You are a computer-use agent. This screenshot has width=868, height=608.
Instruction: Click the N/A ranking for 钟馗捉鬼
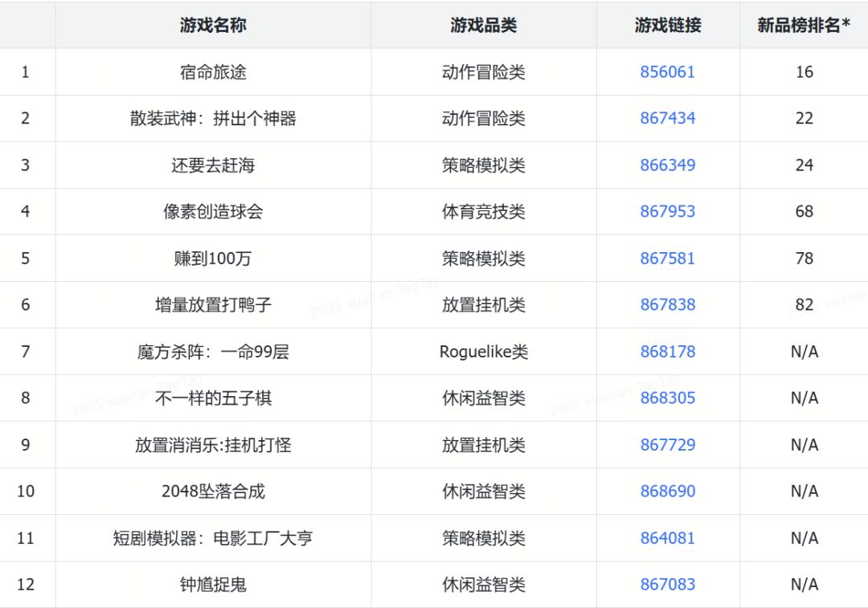pyautogui.click(x=805, y=585)
